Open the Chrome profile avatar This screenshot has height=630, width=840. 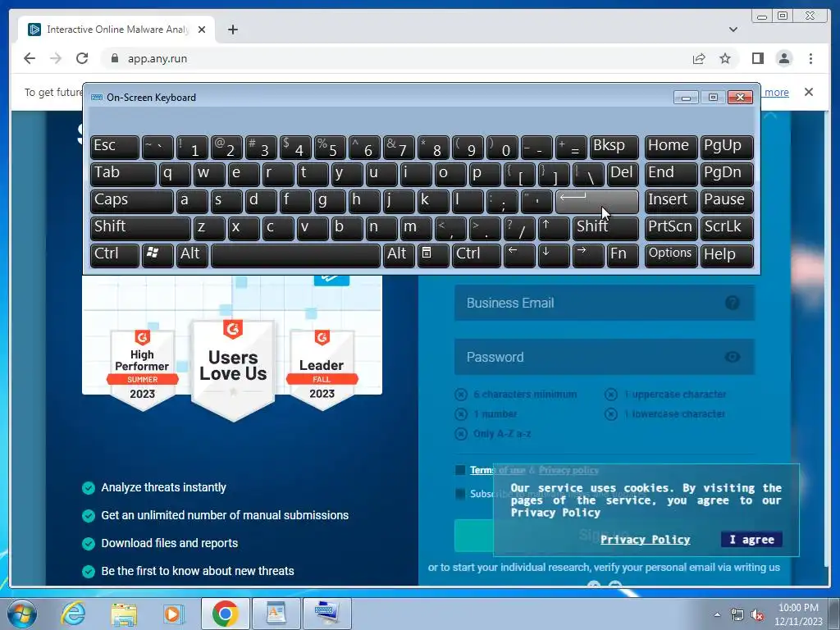click(x=784, y=58)
